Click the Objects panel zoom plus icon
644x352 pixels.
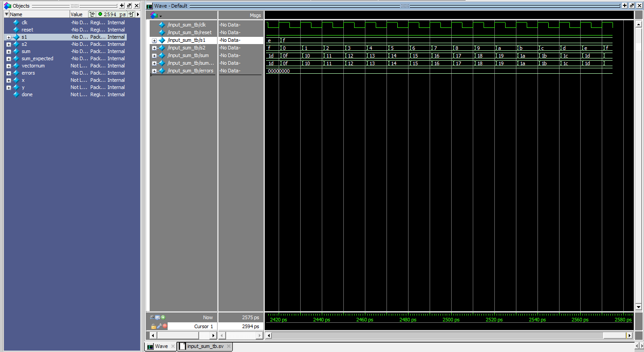(122, 5)
